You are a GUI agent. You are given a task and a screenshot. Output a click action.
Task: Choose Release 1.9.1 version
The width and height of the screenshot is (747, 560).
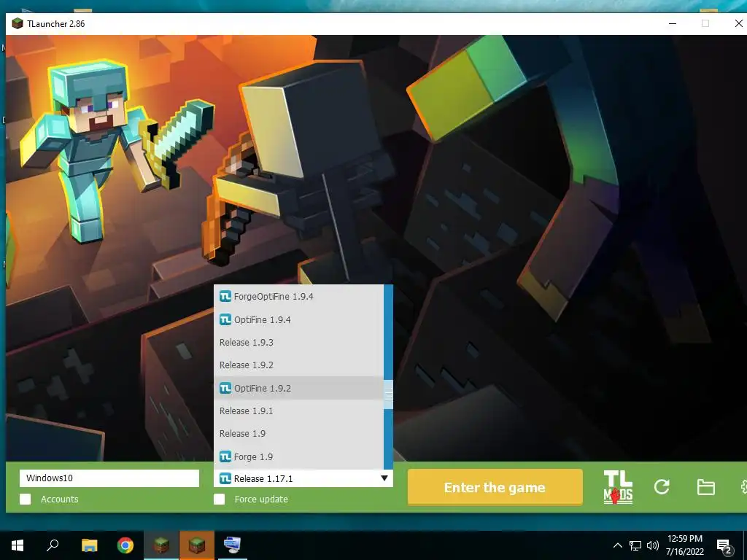[x=298, y=411]
